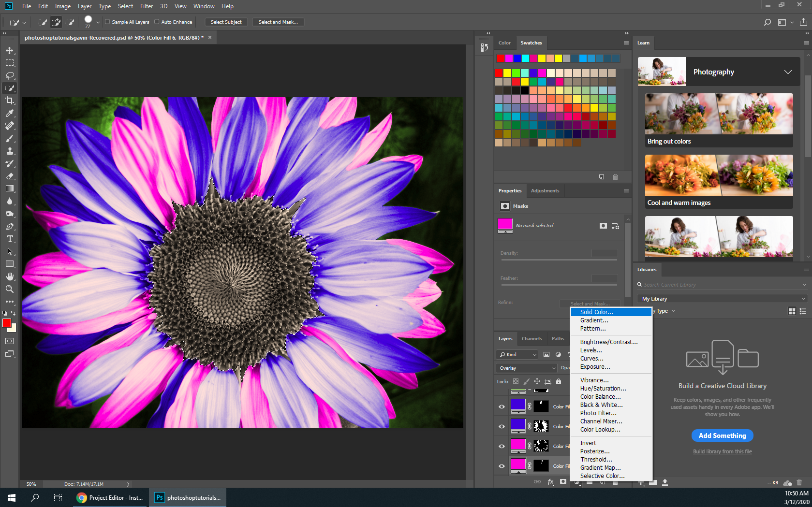This screenshot has height=507, width=812.
Task: Open Build library from this file link
Action: (x=722, y=451)
